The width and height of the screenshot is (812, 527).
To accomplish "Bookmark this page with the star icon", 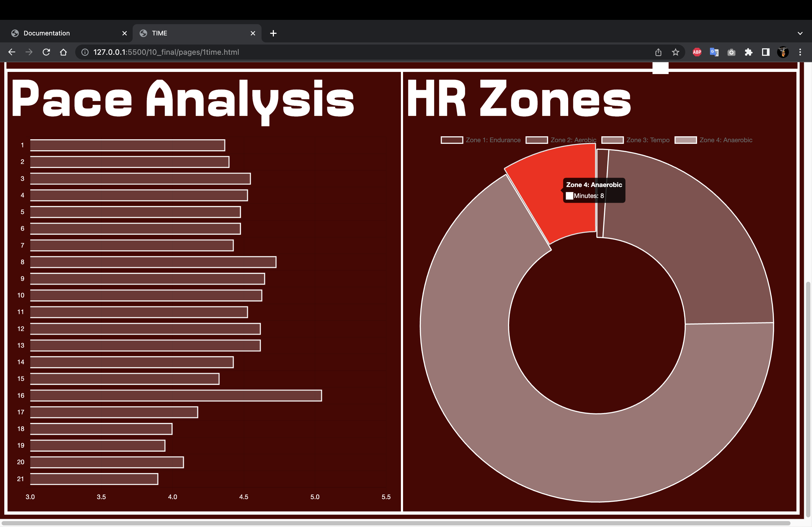I will (x=676, y=52).
